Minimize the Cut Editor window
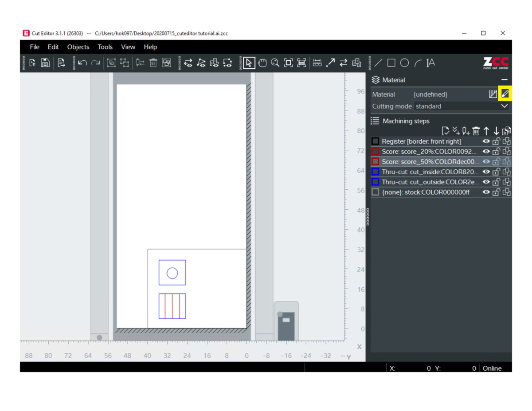 464,33
